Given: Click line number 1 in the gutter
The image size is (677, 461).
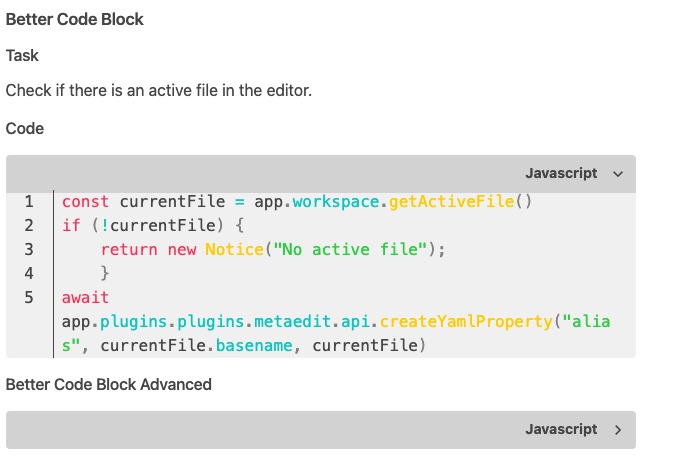Looking at the screenshot, I should coord(29,202).
